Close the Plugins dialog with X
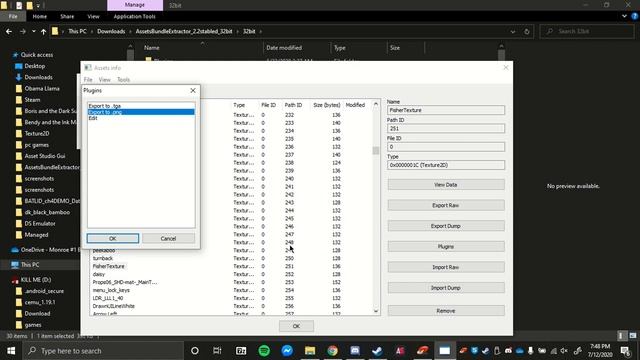The width and height of the screenshot is (640, 360). coord(193,90)
